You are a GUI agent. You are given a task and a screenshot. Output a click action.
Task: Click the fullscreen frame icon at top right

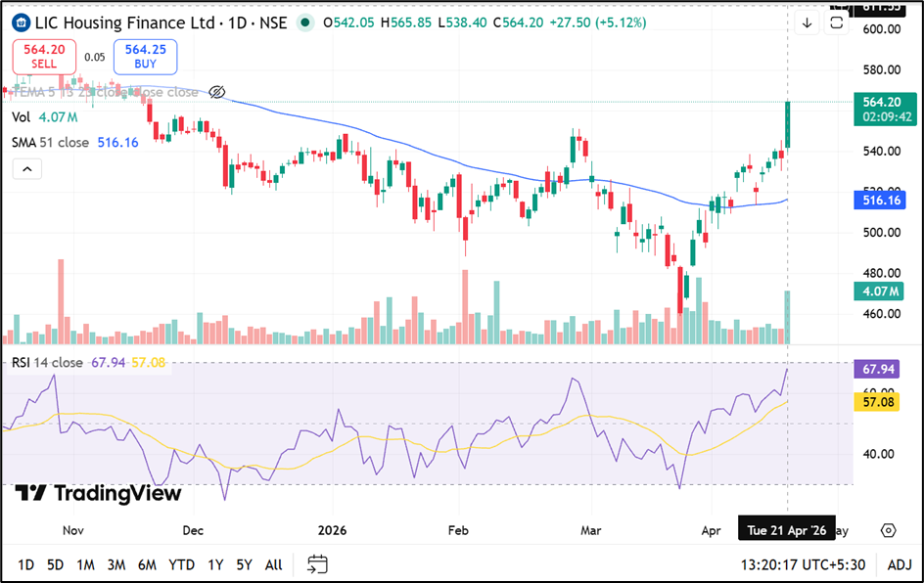(x=836, y=22)
